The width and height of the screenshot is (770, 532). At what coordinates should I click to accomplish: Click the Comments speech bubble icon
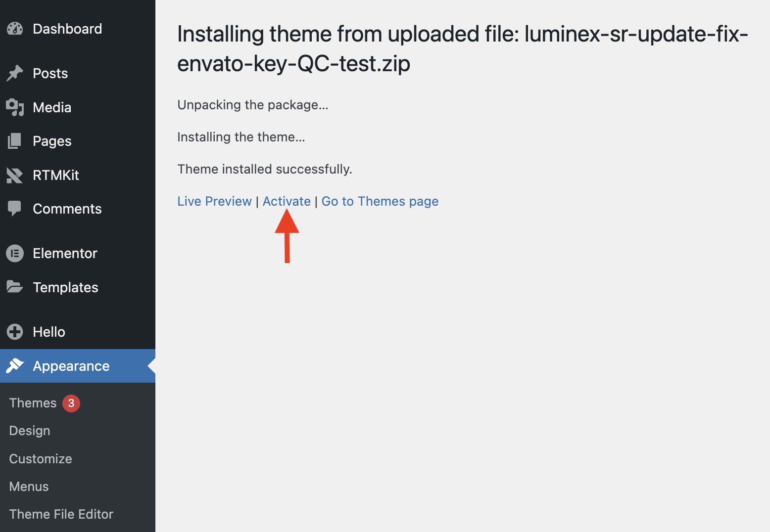tap(15, 209)
